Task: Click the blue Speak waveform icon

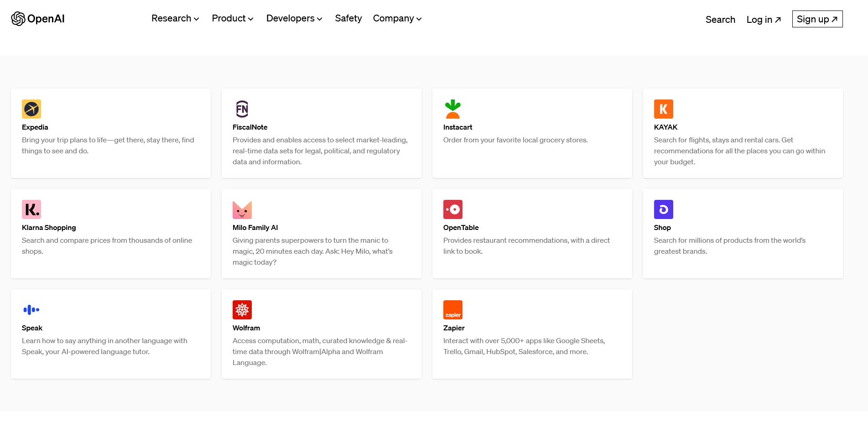Action: [31, 310]
